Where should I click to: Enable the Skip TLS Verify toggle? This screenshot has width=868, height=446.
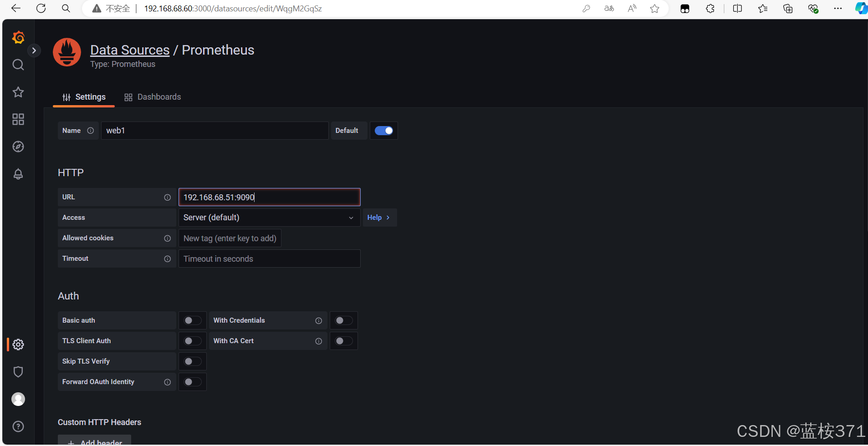(x=193, y=361)
